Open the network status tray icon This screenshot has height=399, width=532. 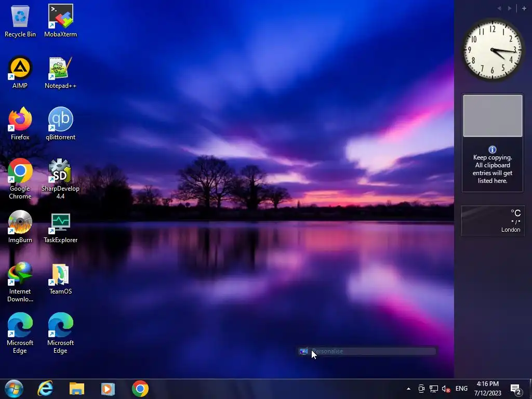tap(434, 389)
